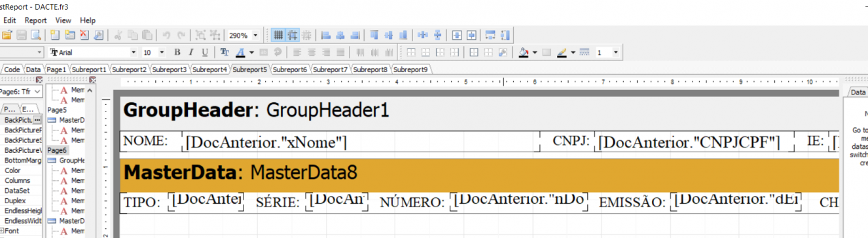Toggle Underline formatting
This screenshot has height=238, width=868.
coord(205,52)
